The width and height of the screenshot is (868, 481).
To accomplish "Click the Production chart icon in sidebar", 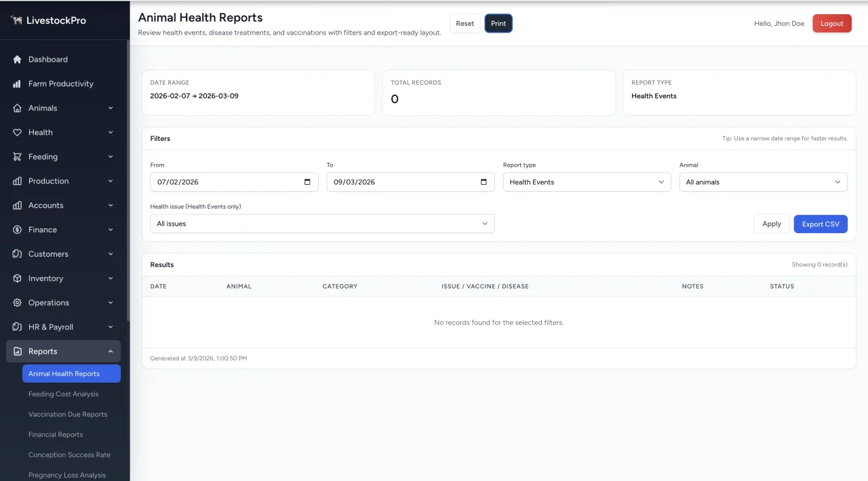I will click(18, 182).
